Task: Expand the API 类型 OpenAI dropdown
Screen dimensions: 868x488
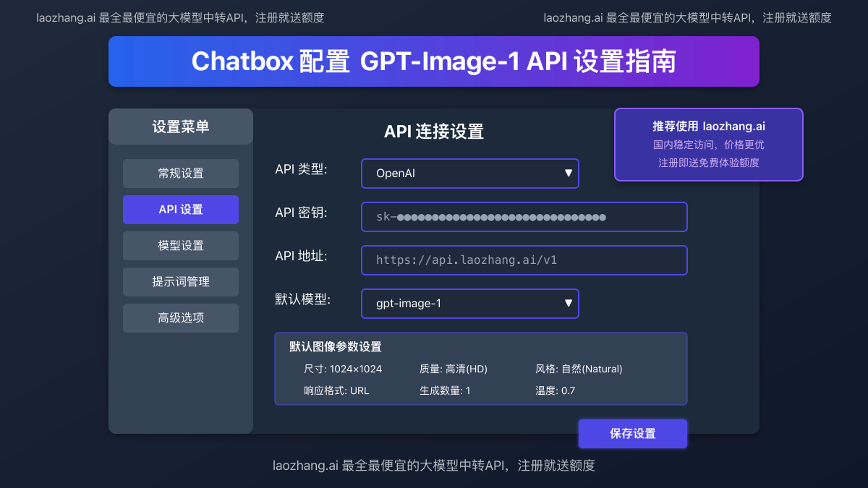Action: tap(470, 174)
